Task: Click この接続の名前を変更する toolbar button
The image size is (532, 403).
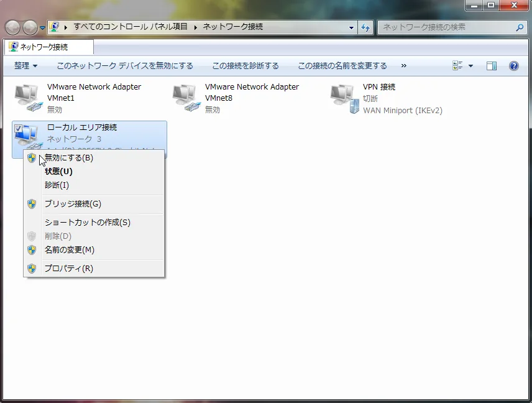Action: (x=342, y=65)
